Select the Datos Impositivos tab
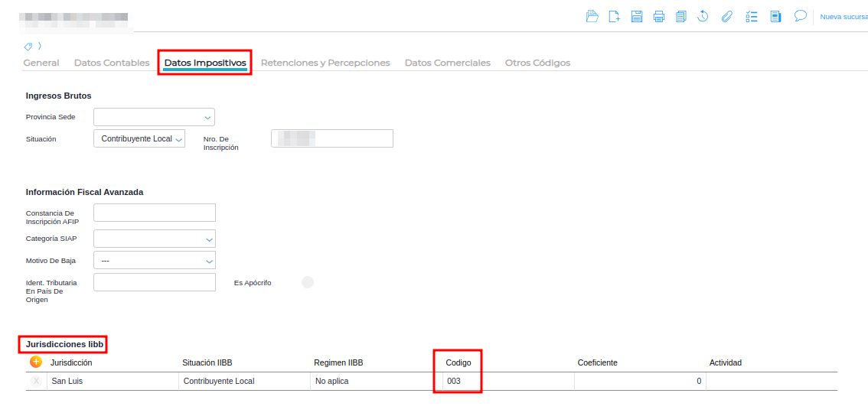868x416 pixels. (205, 63)
